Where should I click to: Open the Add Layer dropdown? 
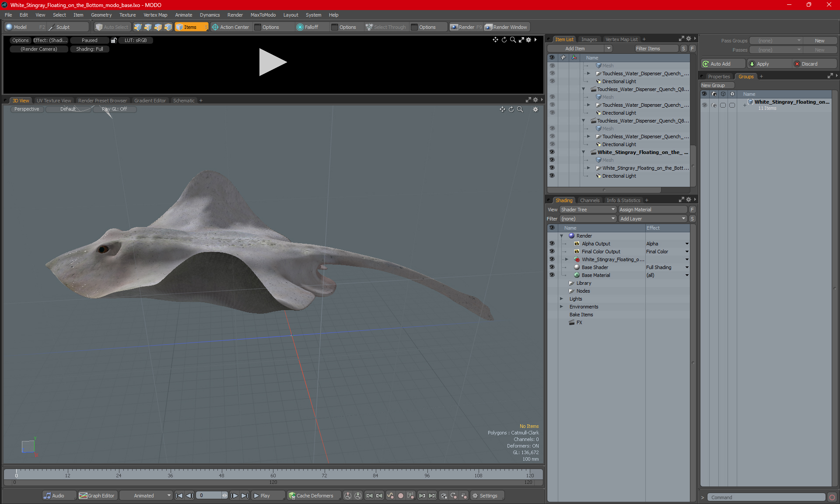[x=652, y=219]
